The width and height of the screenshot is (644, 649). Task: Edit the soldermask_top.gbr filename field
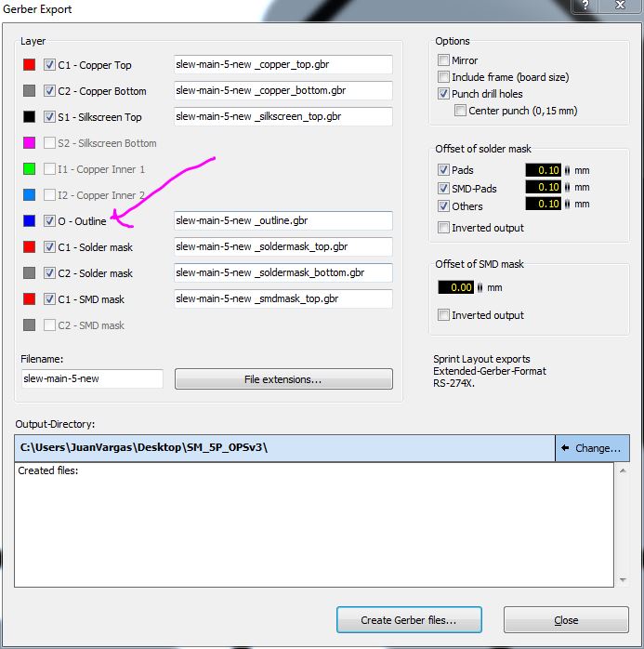coord(283,246)
